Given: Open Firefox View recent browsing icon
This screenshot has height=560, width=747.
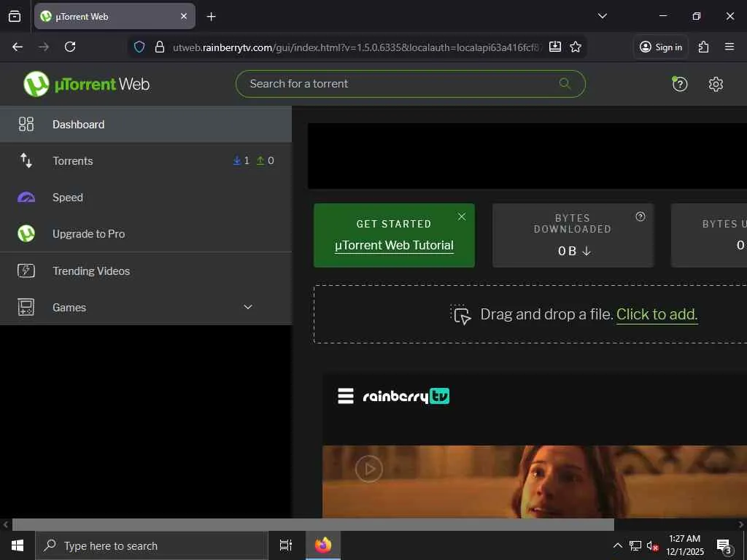Looking at the screenshot, I should pyautogui.click(x=15, y=16).
